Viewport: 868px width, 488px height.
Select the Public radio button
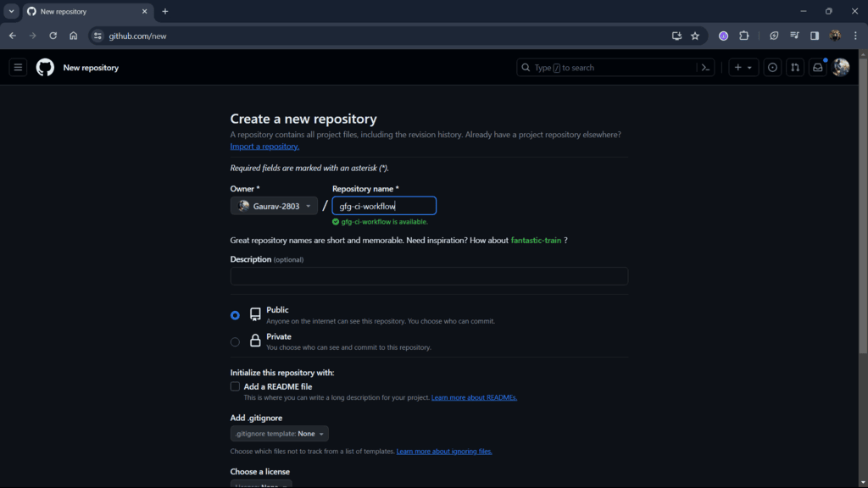coord(236,315)
